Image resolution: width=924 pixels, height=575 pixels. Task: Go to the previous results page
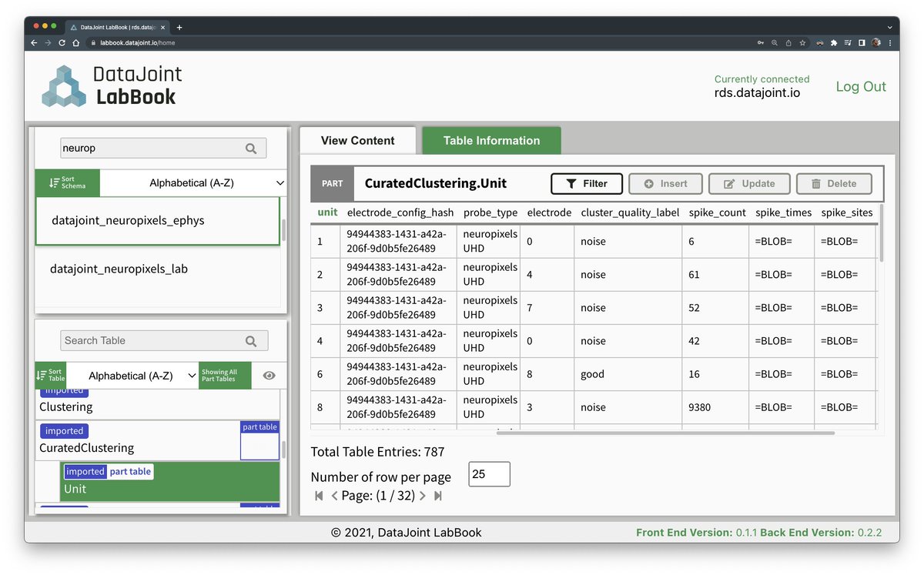[334, 496]
